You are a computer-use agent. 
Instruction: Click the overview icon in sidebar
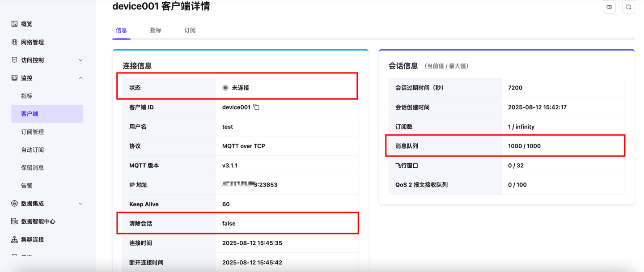(14, 24)
